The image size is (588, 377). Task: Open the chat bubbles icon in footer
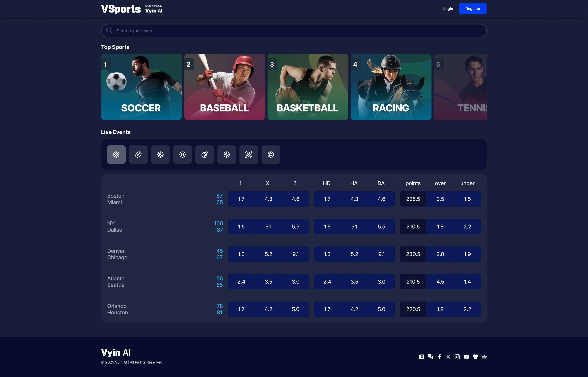point(430,357)
